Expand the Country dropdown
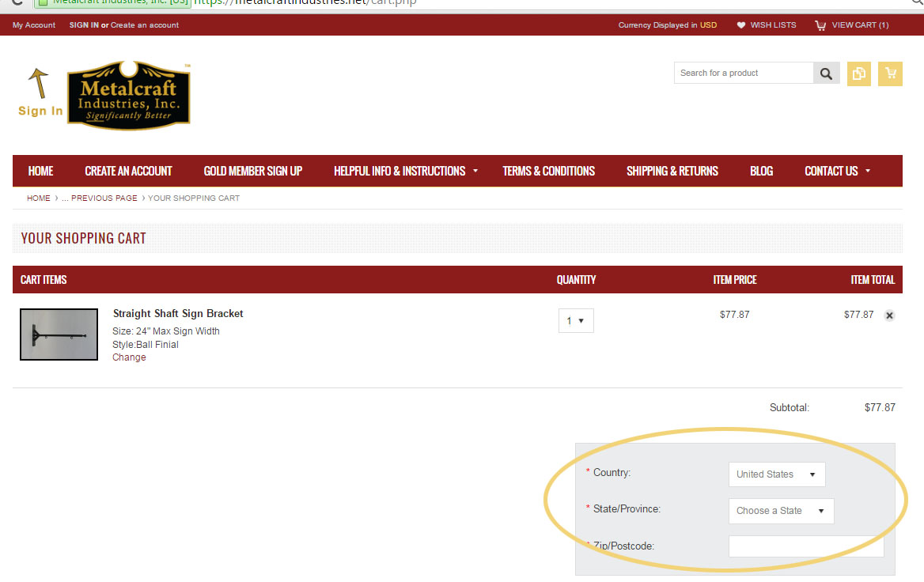The width and height of the screenshot is (924, 582). [x=776, y=474]
